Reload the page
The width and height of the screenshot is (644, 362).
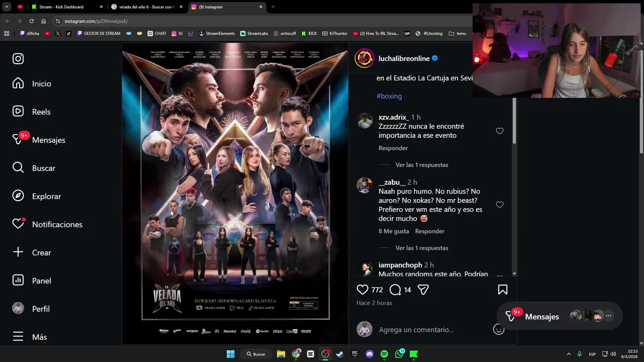(x=31, y=21)
